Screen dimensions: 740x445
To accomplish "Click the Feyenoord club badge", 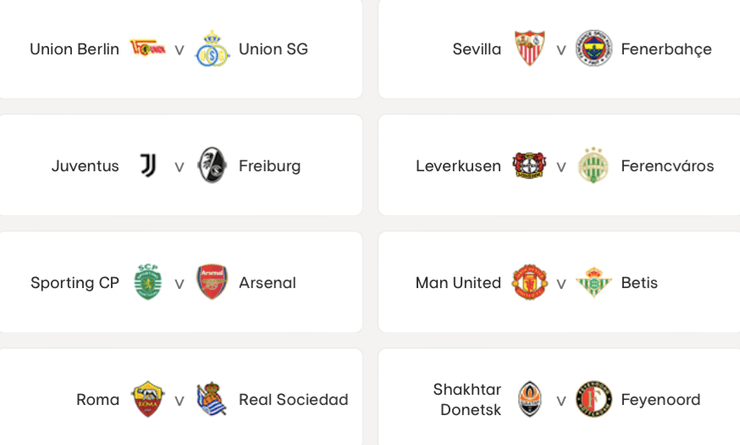I will click(593, 400).
